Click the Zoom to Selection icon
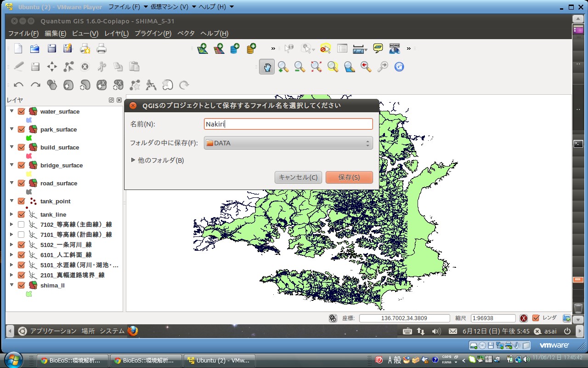The width and height of the screenshot is (588, 368). pos(333,67)
